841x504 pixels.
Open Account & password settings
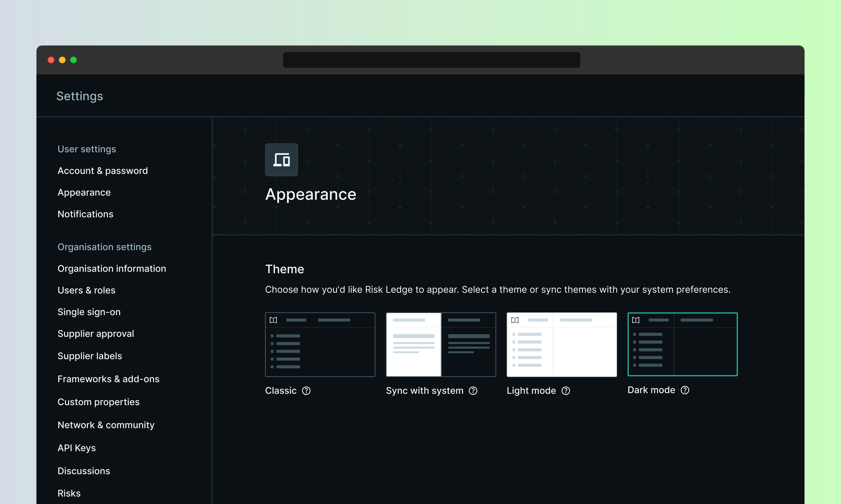tap(103, 171)
